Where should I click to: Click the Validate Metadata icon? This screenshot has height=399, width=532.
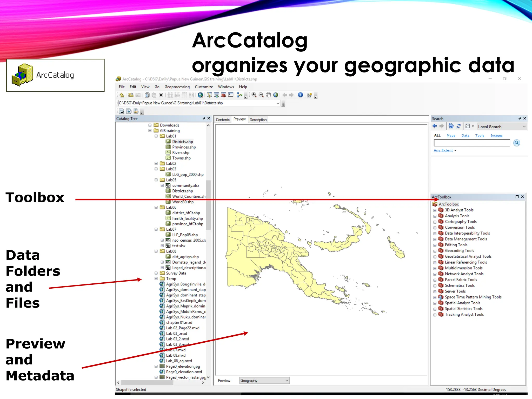[122, 111]
